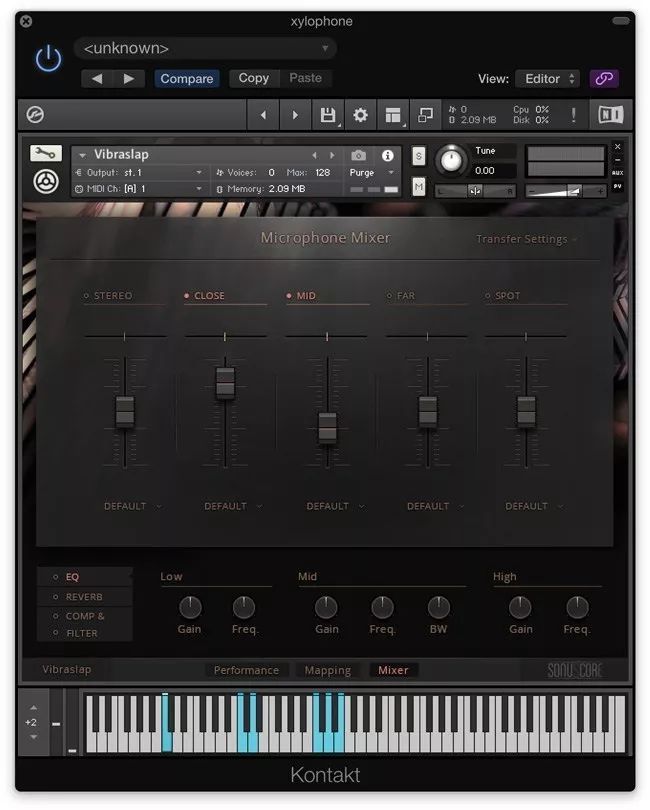Viewport: 650px width, 810px height.
Task: Show the instrument info icon
Action: (x=388, y=155)
